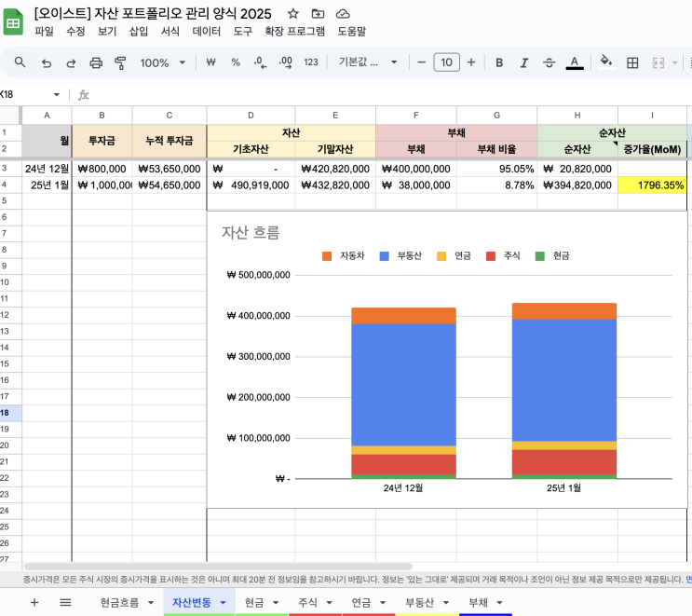This screenshot has width=692, height=616.
Task: Open 현금흐름 tab options arrow
Action: point(151,603)
